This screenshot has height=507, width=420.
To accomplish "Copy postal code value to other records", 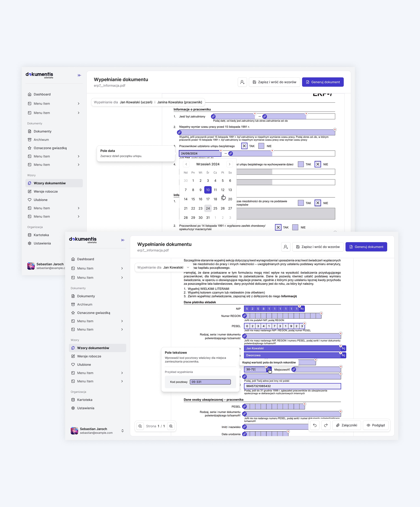I will click(x=269, y=369).
